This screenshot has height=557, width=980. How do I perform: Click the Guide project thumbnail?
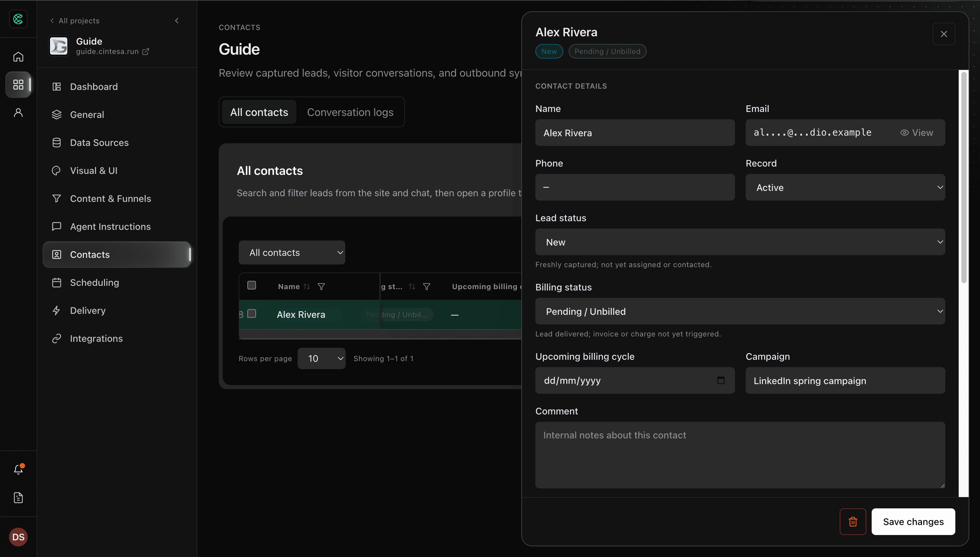59,46
